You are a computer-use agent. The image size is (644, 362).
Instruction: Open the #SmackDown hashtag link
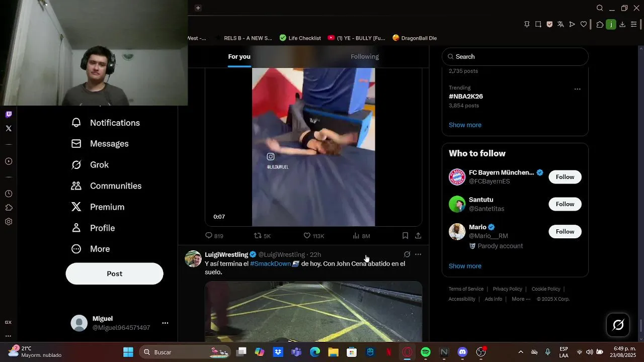point(270,263)
